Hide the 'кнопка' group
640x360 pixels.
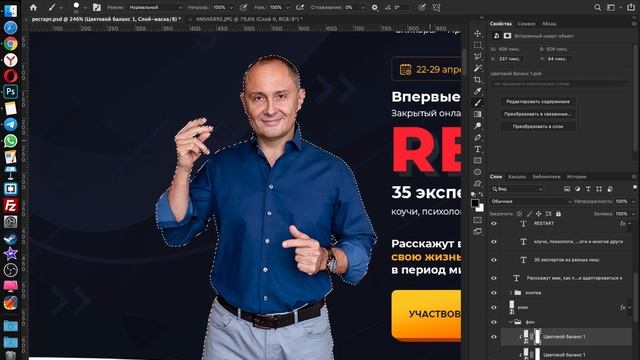coord(494,293)
